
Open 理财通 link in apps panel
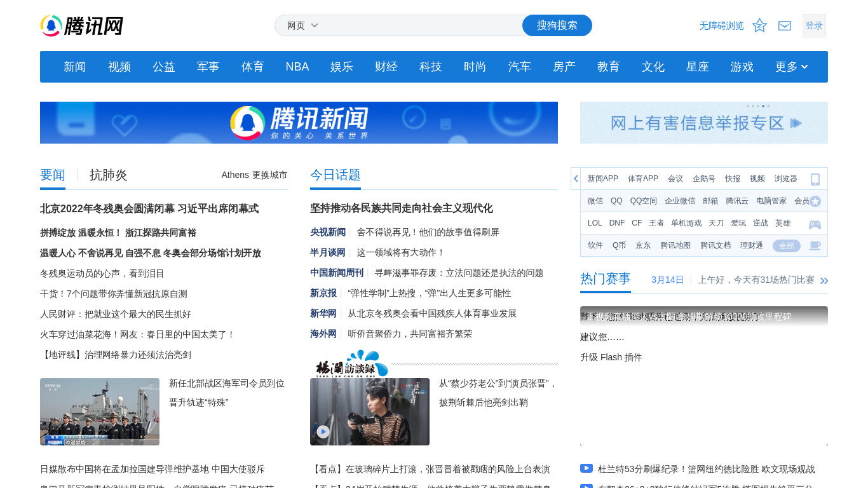[752, 246]
